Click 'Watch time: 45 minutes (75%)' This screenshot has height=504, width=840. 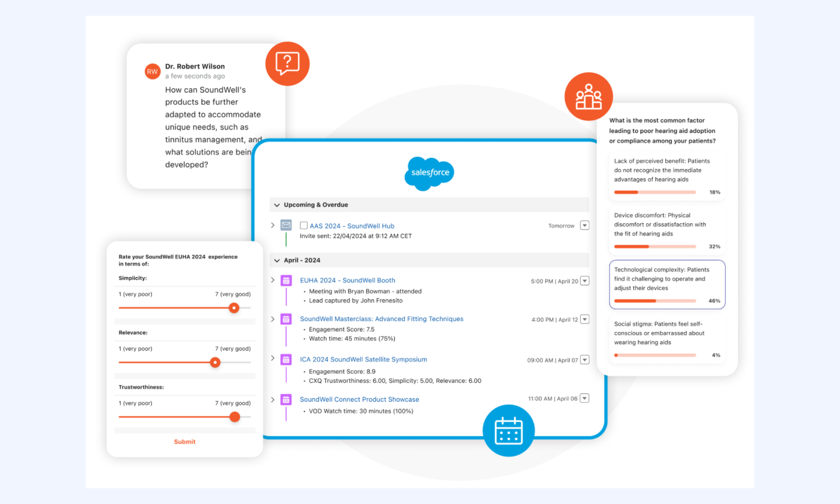coord(352,339)
